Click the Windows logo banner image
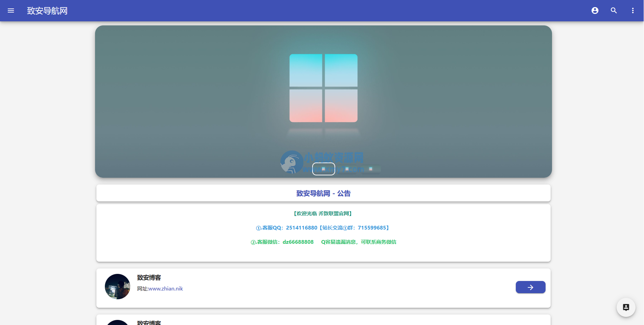This screenshot has height=325, width=644. (x=323, y=102)
